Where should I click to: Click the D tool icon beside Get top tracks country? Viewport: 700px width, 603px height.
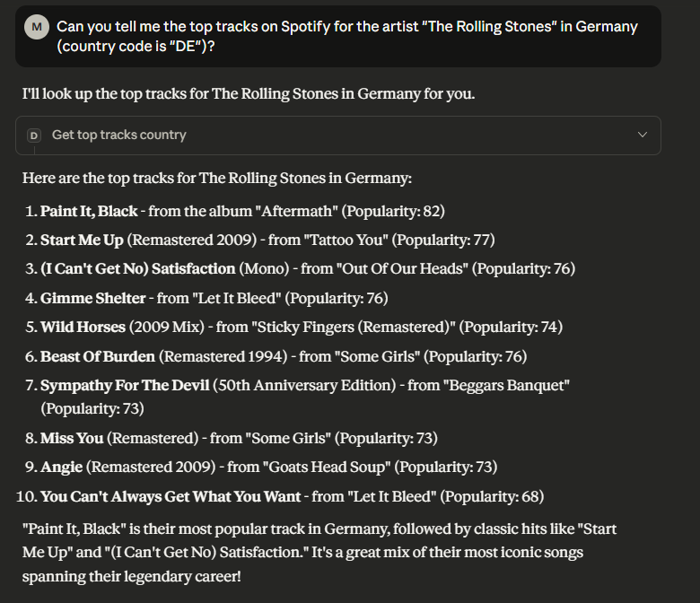(34, 135)
